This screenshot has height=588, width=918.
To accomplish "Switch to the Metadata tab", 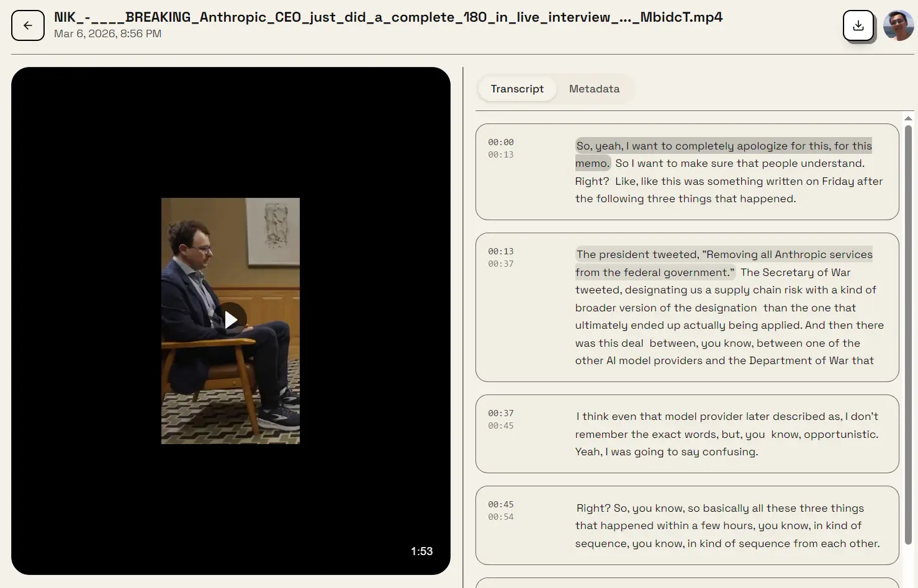I will coord(593,89).
